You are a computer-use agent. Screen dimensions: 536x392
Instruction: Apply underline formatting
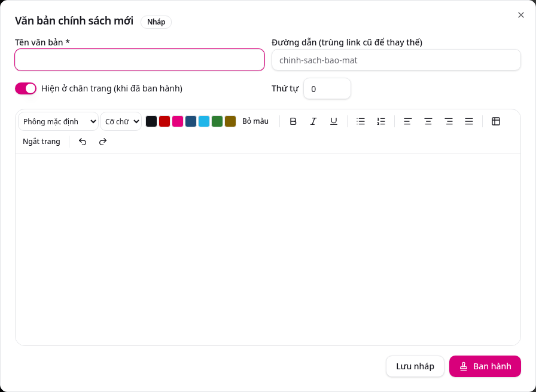334,121
